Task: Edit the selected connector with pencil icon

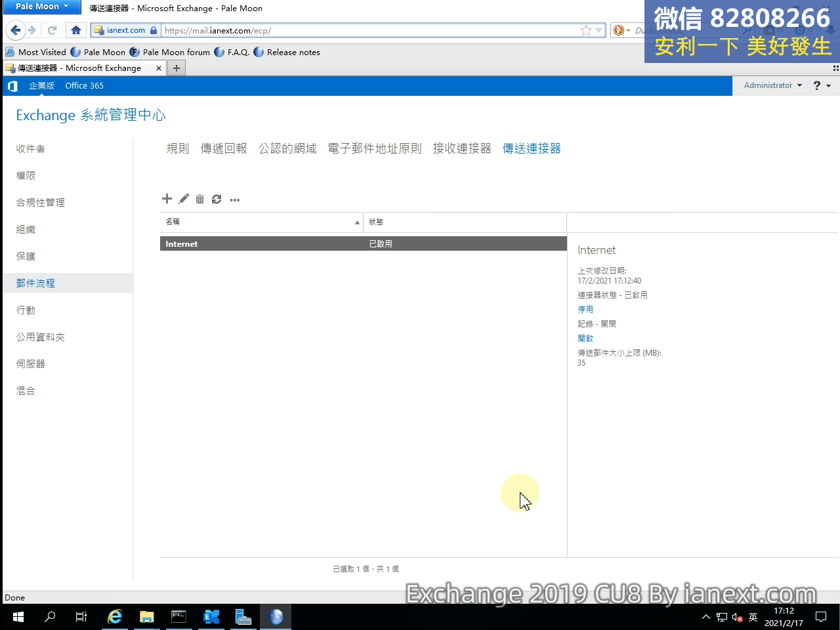Action: click(x=184, y=199)
